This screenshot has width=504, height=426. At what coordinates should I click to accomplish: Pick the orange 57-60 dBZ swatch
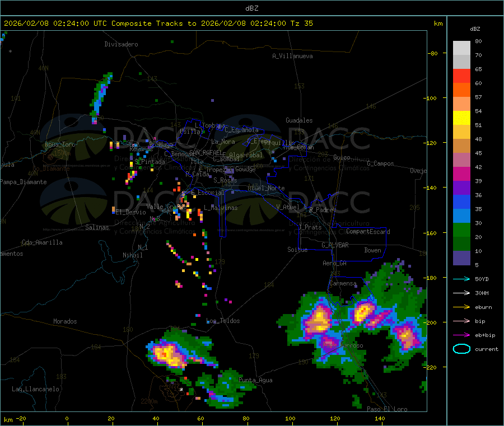click(461, 90)
